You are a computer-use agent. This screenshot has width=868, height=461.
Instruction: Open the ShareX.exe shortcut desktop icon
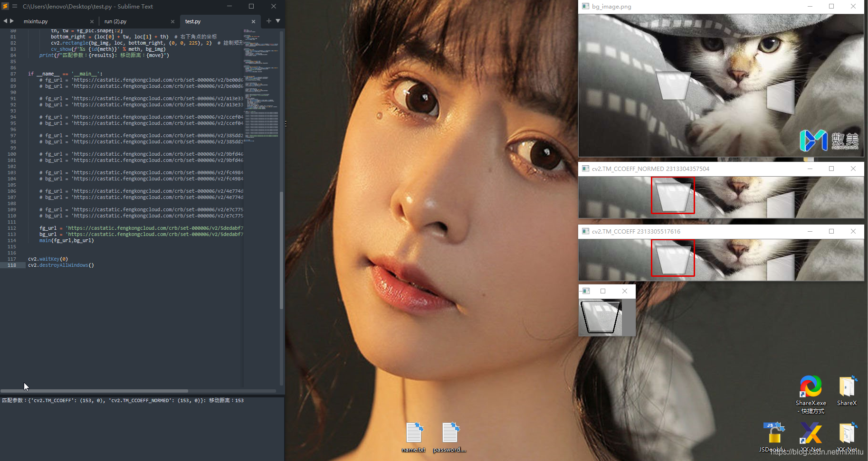811,394
